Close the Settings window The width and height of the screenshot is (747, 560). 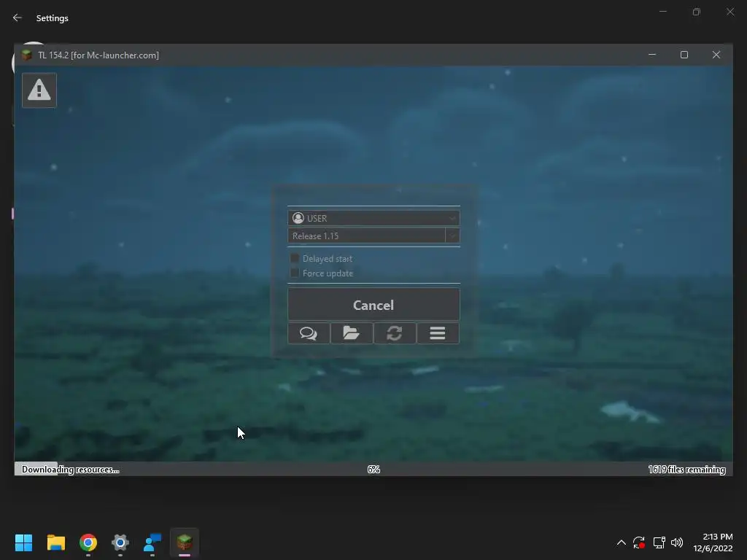click(730, 12)
